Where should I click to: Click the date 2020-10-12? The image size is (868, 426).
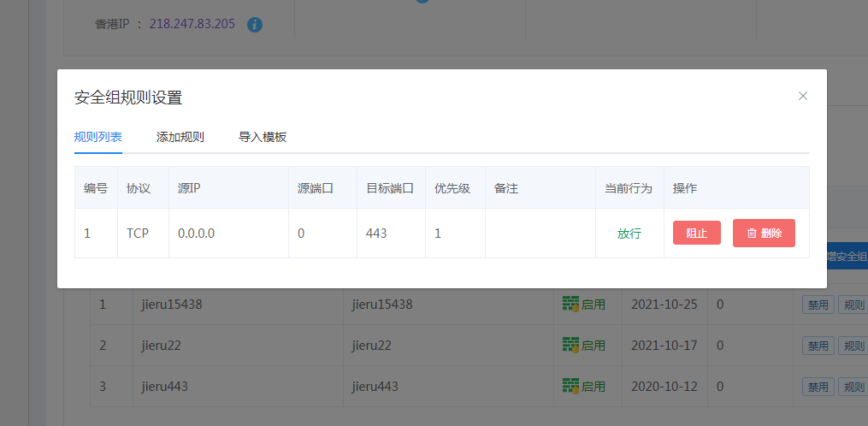coord(664,386)
